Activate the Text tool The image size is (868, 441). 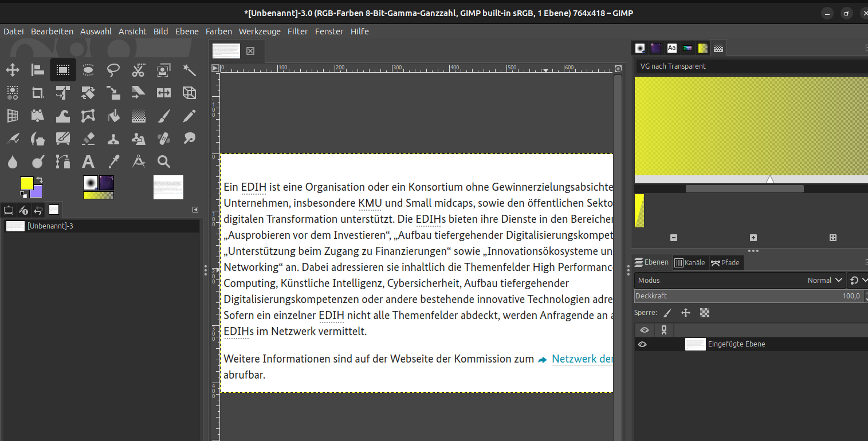(x=88, y=162)
